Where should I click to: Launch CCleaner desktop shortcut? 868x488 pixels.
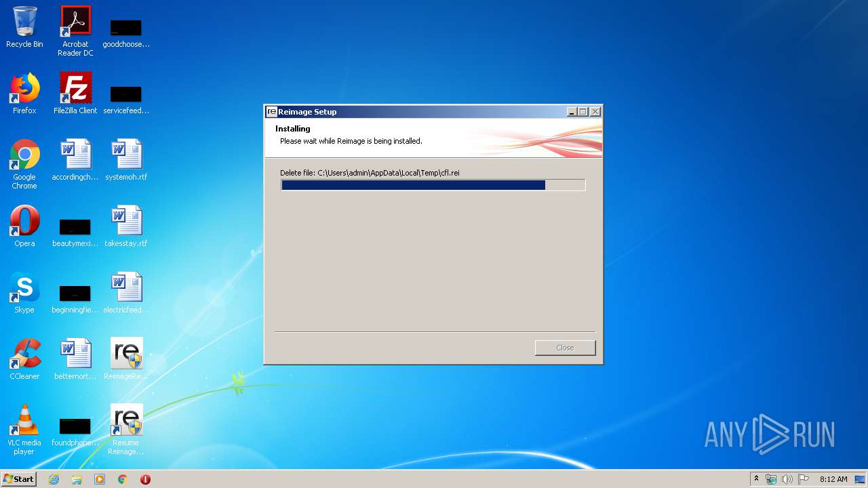[24, 360]
